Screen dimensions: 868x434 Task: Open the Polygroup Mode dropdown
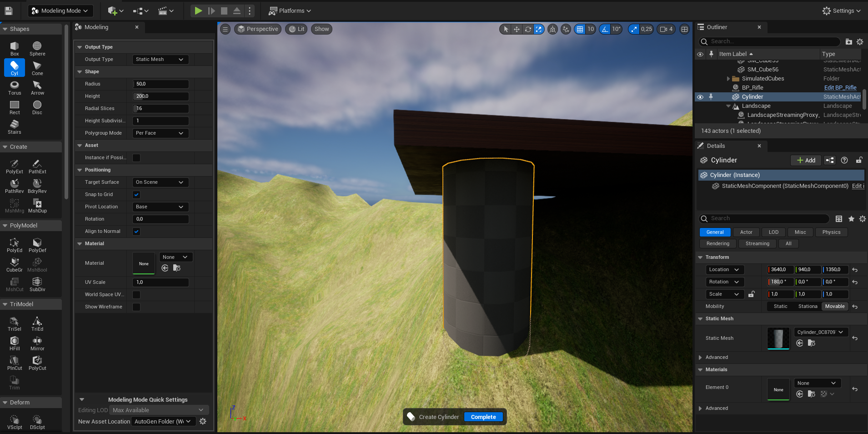[161, 133]
